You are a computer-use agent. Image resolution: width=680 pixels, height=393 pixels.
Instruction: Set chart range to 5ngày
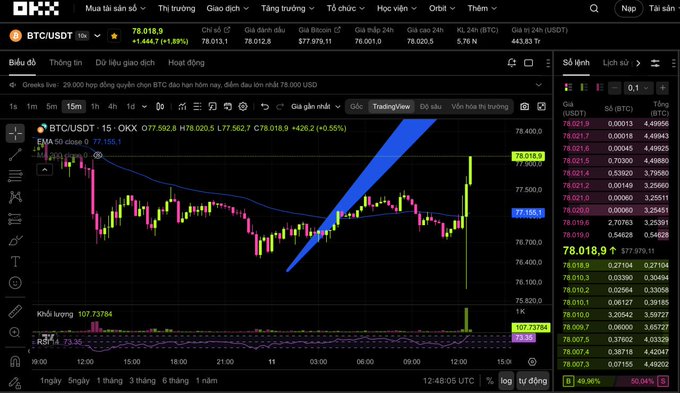[x=78, y=381]
